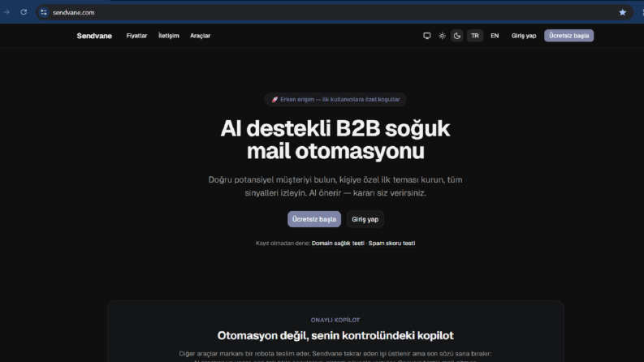Click the text Kayıt olmadan dene:
This screenshot has width=644, height=362.
click(x=283, y=243)
